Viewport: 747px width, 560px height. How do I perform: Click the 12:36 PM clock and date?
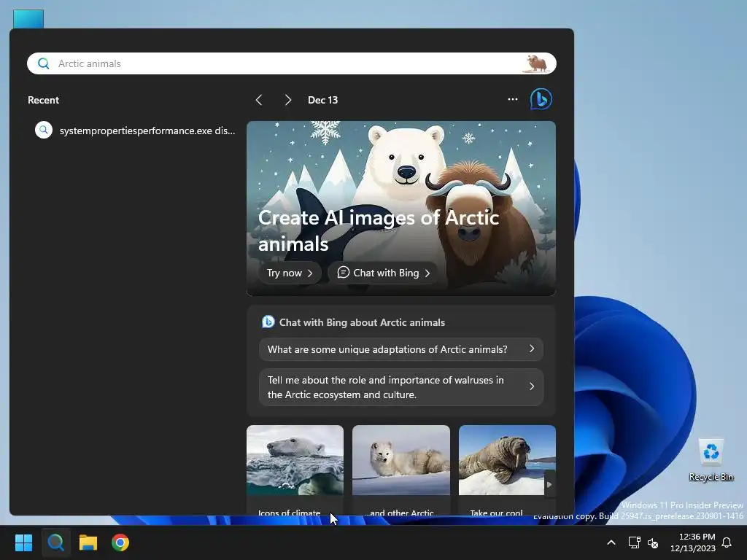click(693, 542)
